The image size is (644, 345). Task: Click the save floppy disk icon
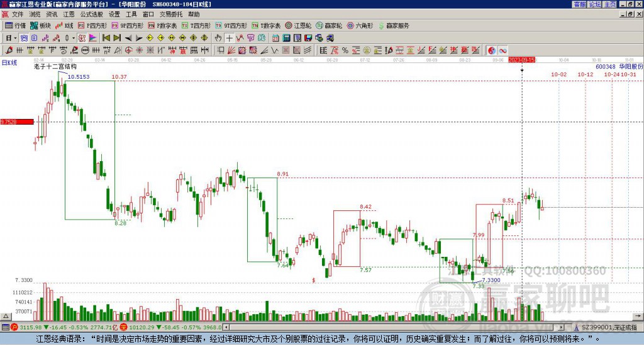[308, 38]
